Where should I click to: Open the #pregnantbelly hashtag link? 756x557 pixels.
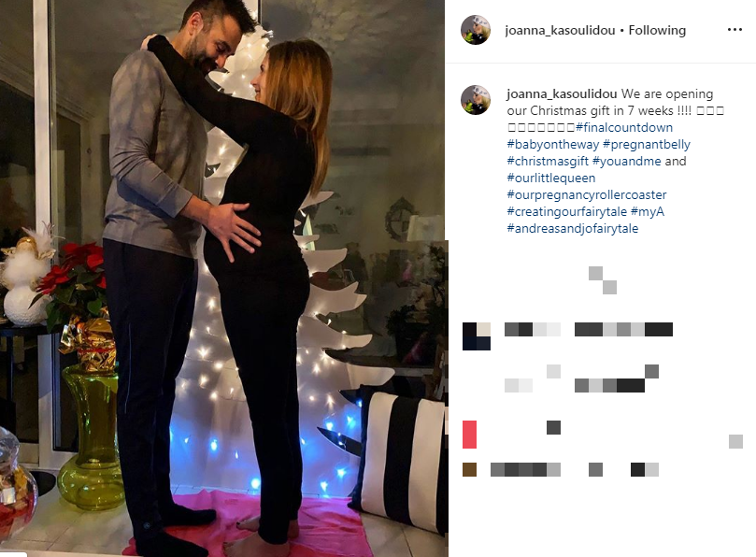coord(647,144)
